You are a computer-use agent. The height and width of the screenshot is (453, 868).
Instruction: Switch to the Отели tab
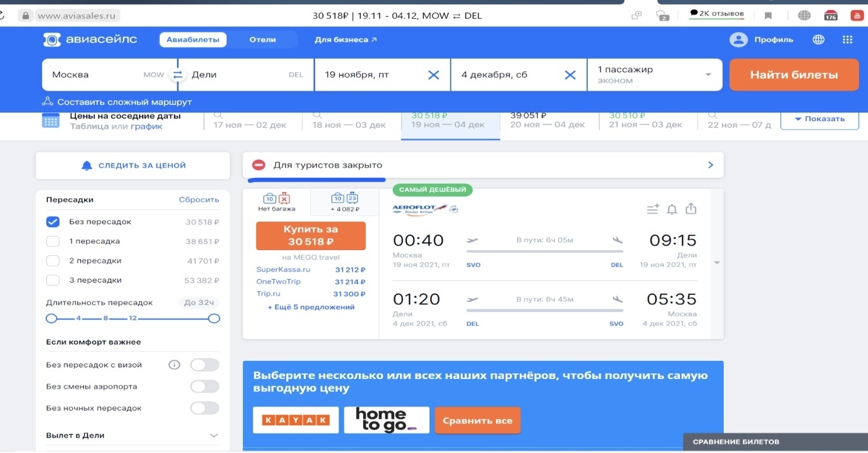pos(263,40)
